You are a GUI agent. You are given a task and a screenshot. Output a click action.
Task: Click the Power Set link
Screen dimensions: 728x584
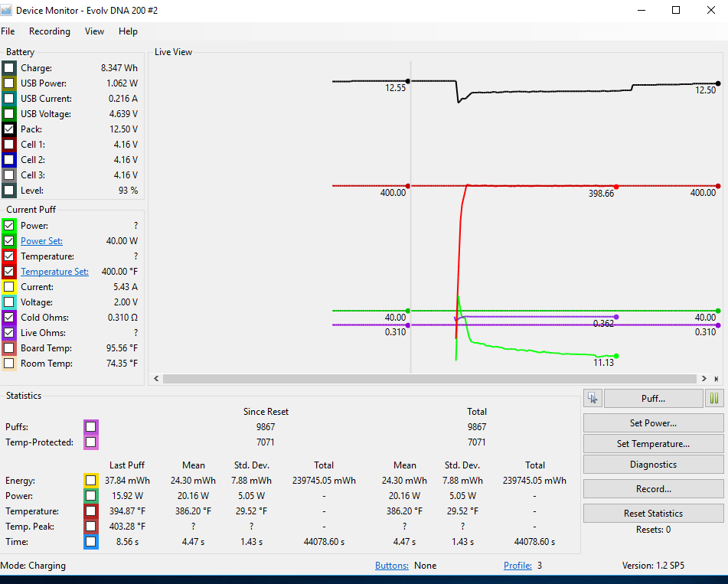[41, 241]
